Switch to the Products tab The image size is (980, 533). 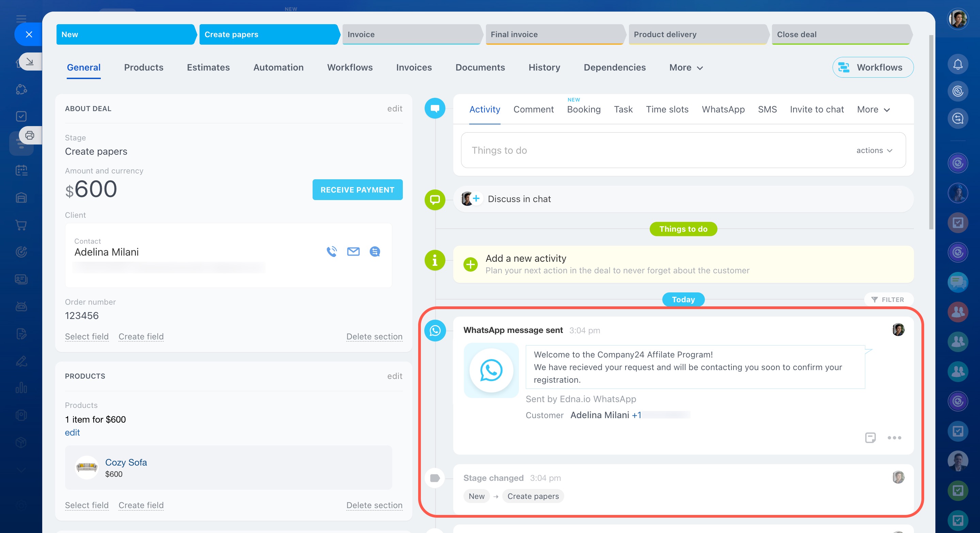coord(143,67)
